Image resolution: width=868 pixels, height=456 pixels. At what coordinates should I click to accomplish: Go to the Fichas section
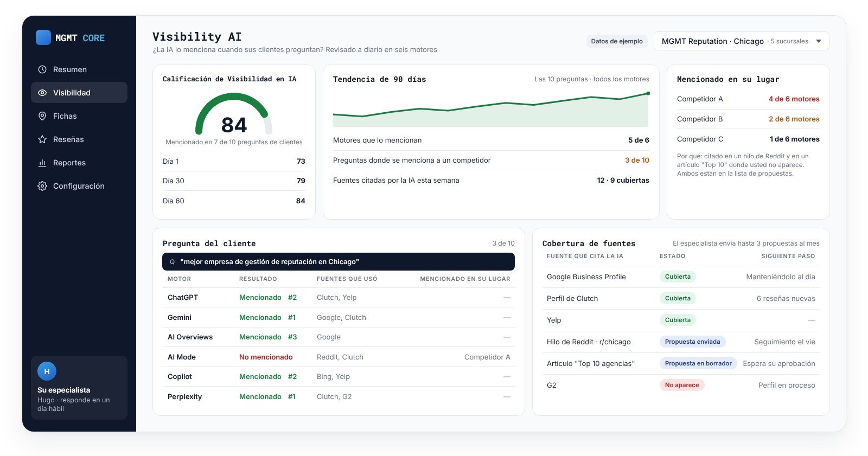coord(79,116)
